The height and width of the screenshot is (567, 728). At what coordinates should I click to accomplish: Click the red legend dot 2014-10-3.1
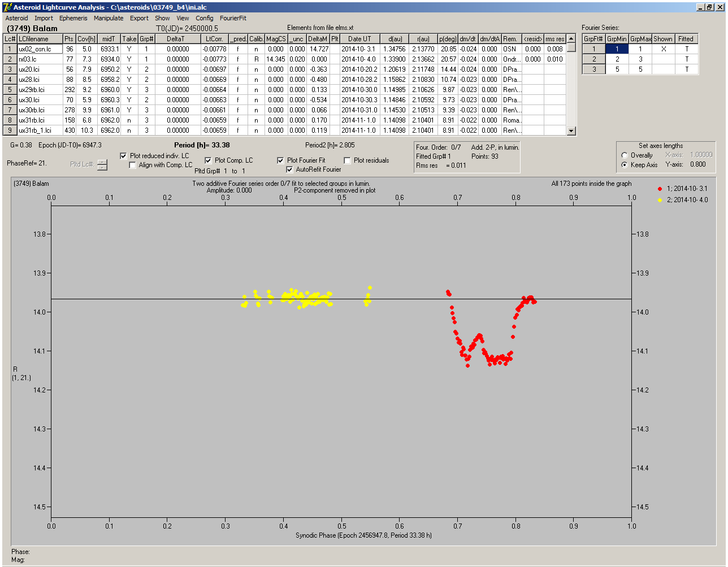(661, 189)
